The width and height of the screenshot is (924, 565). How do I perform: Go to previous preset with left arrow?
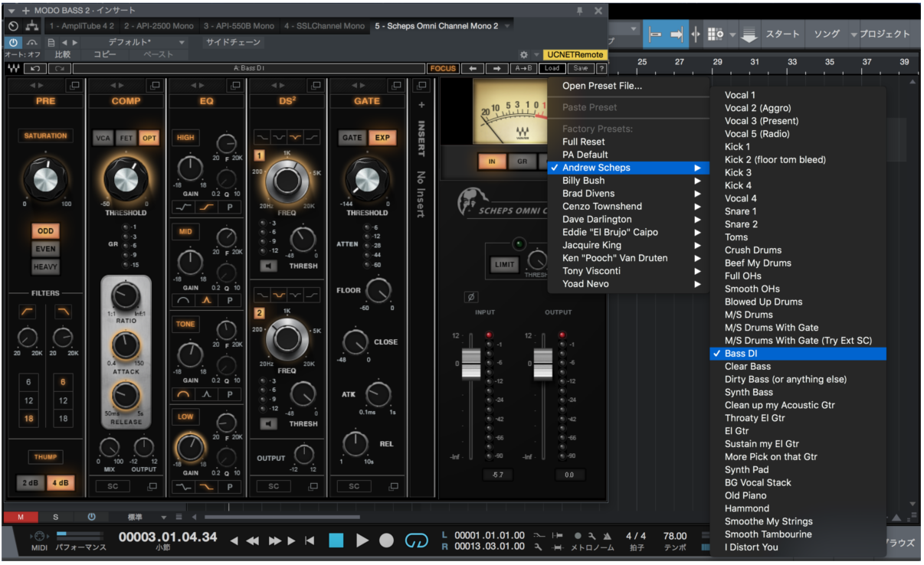point(473,68)
